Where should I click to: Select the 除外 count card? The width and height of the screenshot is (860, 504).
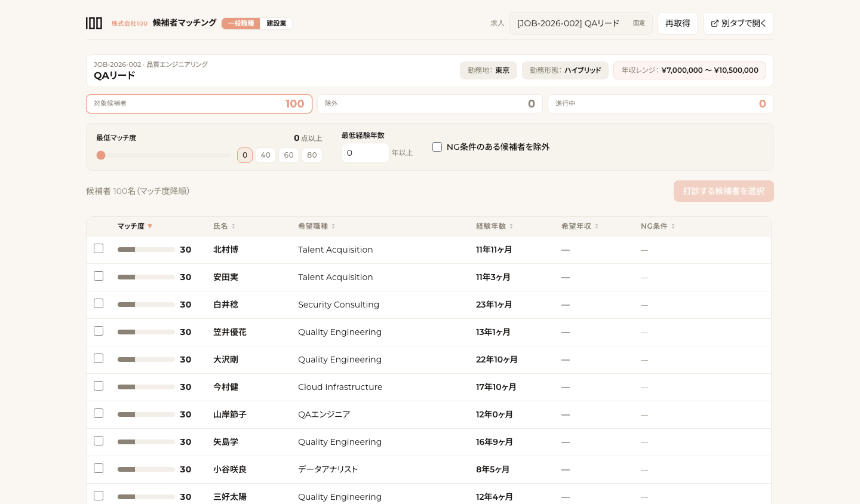pos(430,104)
